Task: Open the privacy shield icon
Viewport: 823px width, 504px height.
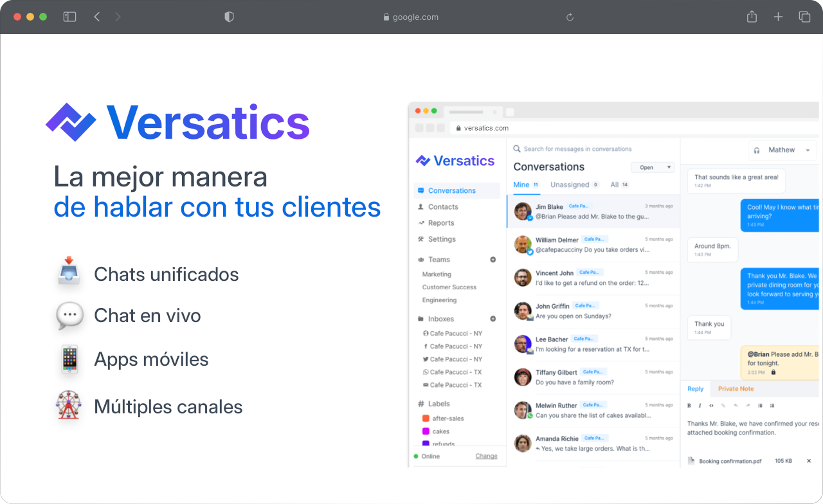Action: click(x=229, y=17)
